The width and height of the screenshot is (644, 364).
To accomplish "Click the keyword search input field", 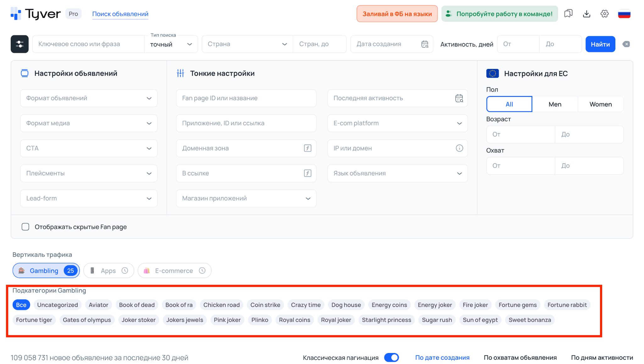I will click(x=88, y=44).
